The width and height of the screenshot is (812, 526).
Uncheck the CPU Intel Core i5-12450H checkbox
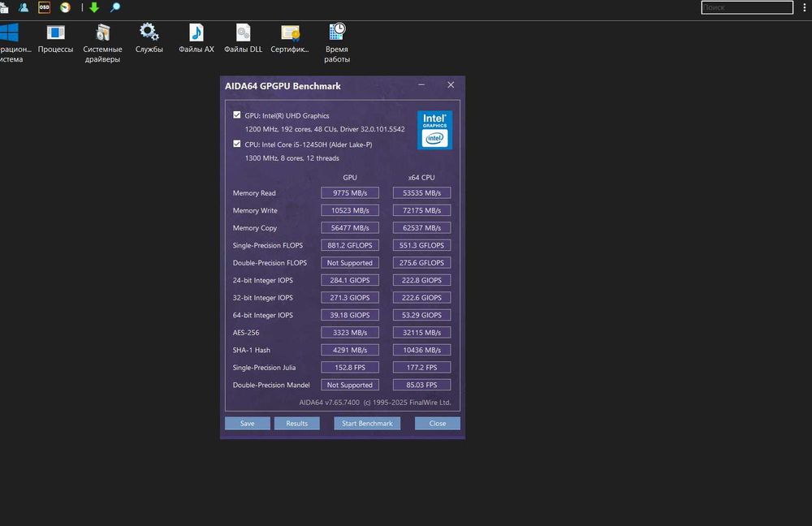tap(236, 144)
